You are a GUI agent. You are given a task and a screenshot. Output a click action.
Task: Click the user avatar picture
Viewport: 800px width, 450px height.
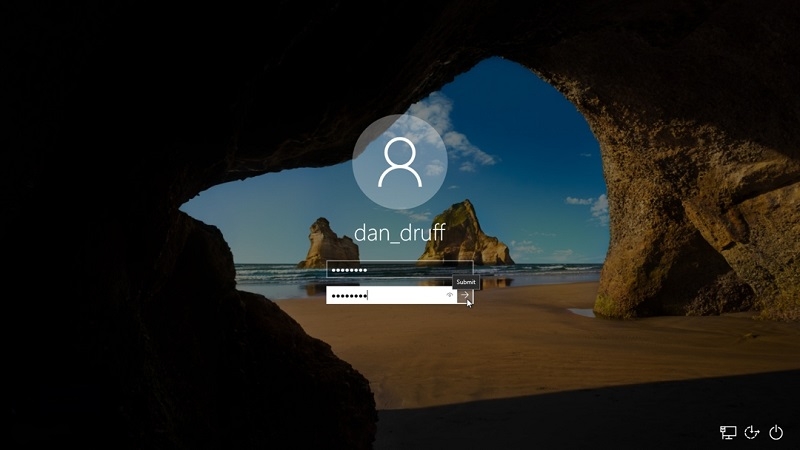coord(400,163)
